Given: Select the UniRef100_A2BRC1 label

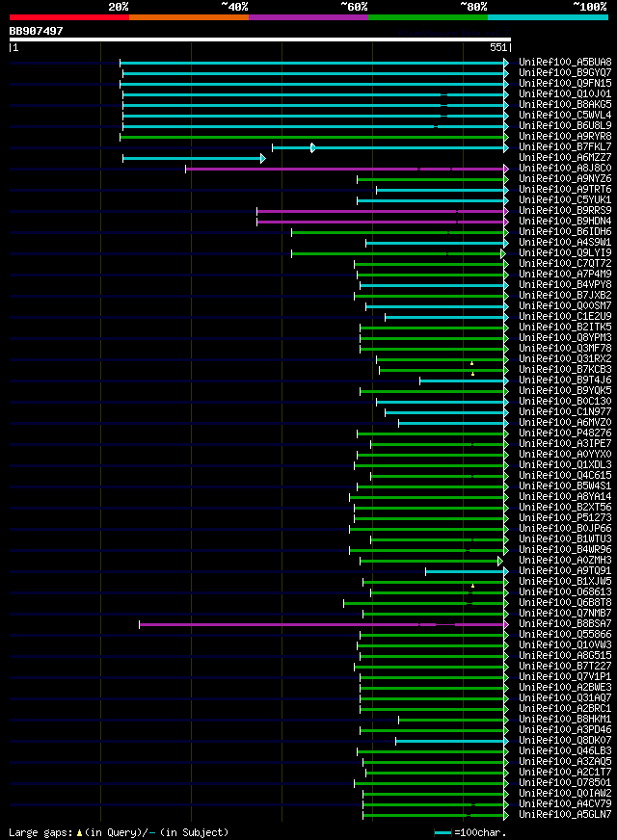Looking at the screenshot, I should [x=565, y=709].
